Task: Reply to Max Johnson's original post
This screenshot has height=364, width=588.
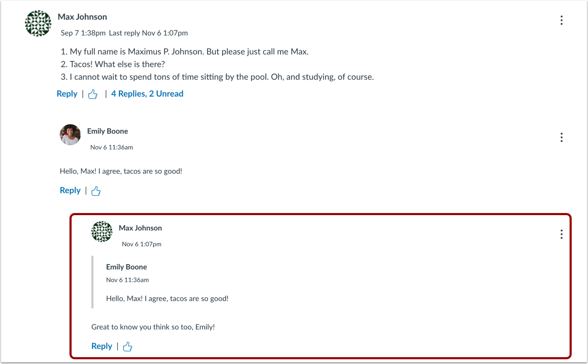Action: pos(67,94)
